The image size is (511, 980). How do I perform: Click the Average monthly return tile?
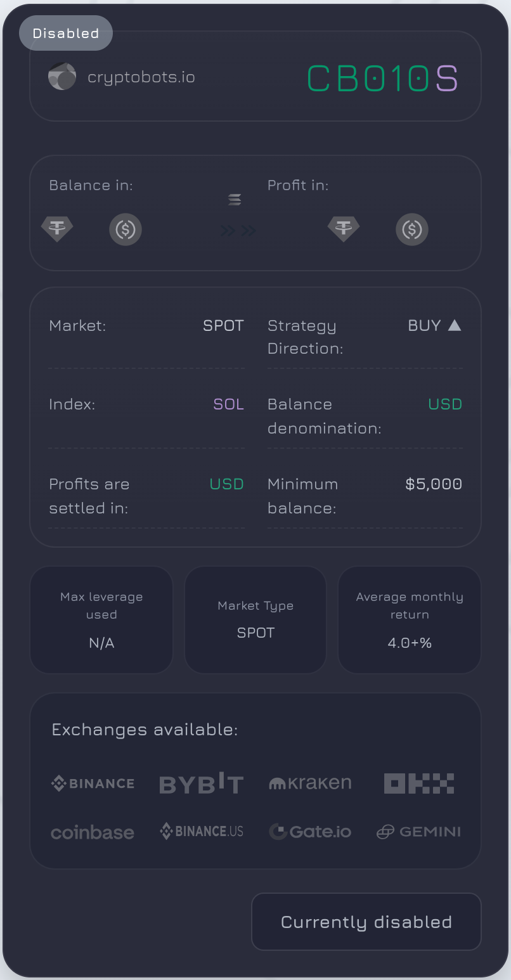[x=410, y=620]
